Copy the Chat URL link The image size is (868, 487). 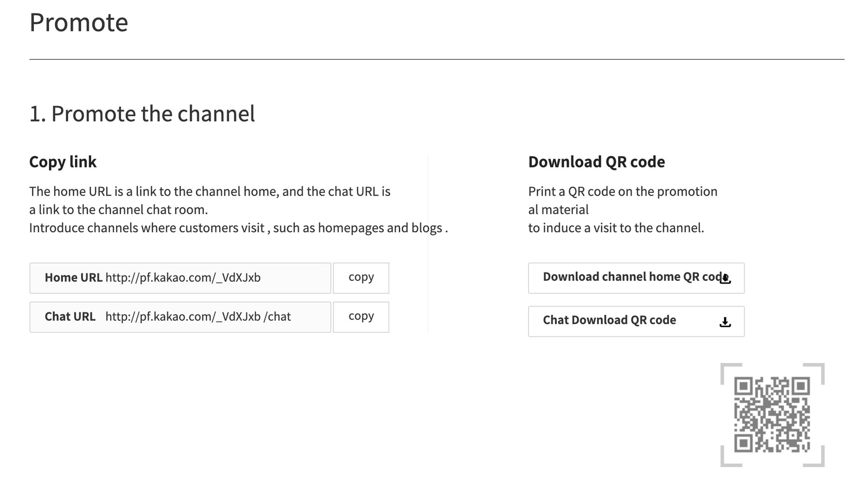[x=361, y=316]
